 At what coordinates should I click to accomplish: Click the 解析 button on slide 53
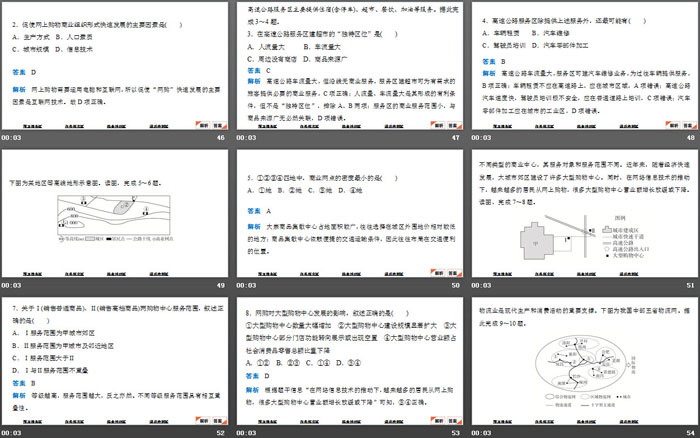438,421
